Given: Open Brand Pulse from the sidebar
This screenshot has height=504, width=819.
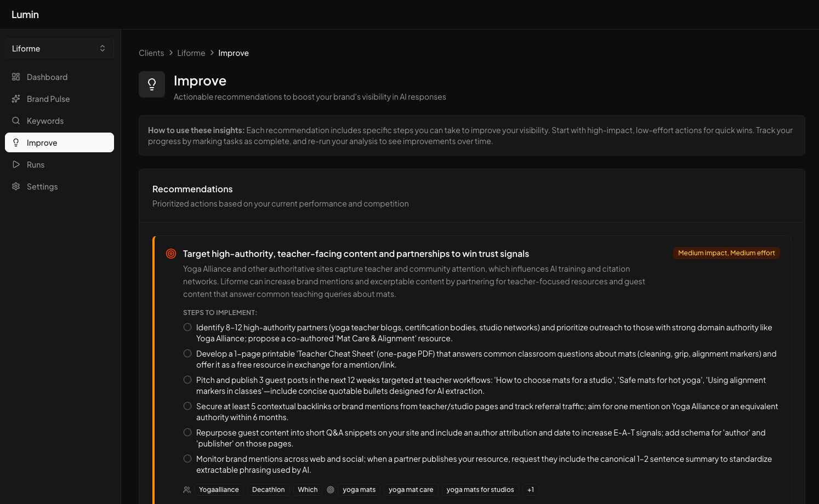Looking at the screenshot, I should coord(48,99).
